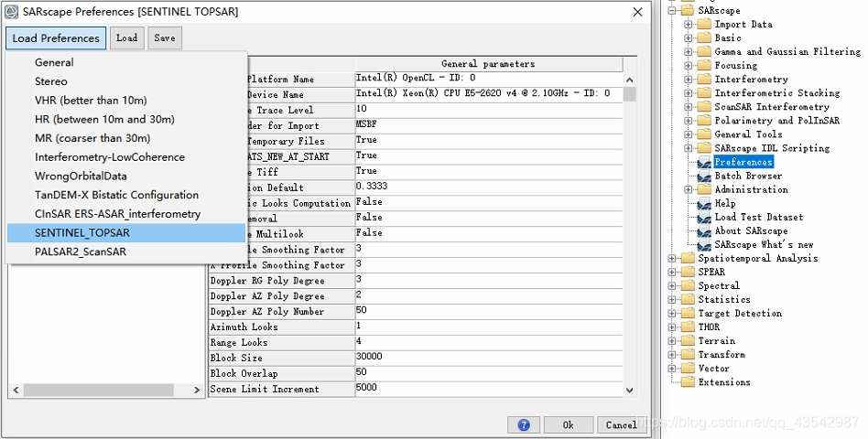Viewport: 868px width, 439px height.
Task: Click the Load Preferences button
Action: coord(56,38)
